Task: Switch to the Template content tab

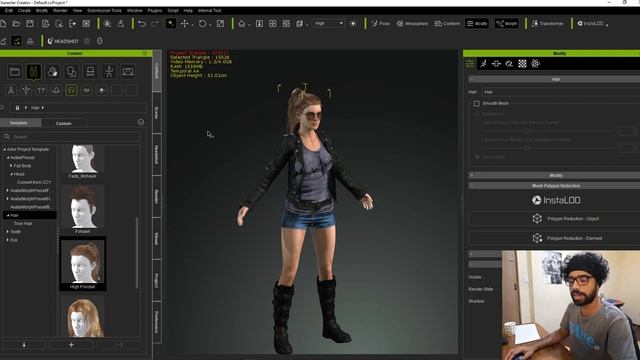Action: (19, 123)
